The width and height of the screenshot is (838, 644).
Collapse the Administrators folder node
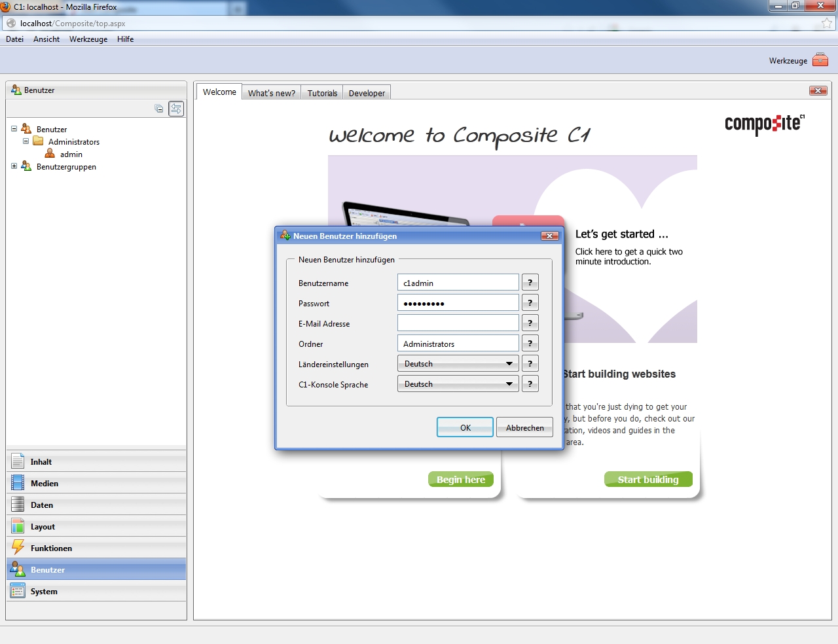coord(26,141)
